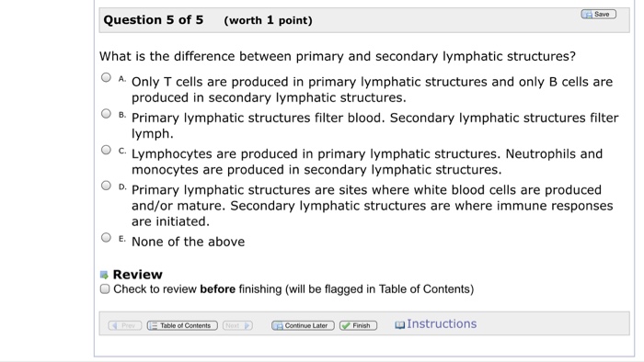Image resolution: width=644 pixels, height=362 pixels.
Task: Click the Save button's disk icon
Action: tap(588, 15)
